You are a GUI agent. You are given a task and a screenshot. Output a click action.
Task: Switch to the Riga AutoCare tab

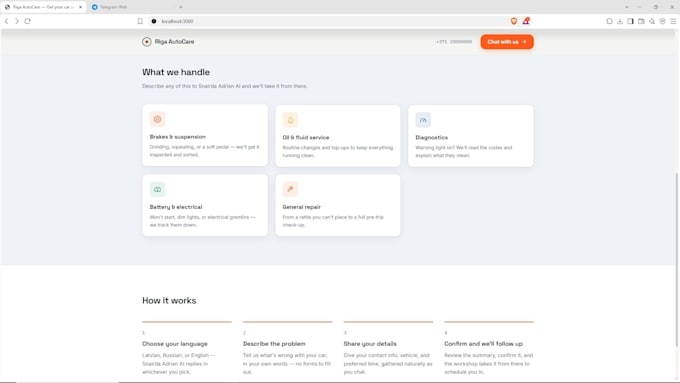coord(42,7)
